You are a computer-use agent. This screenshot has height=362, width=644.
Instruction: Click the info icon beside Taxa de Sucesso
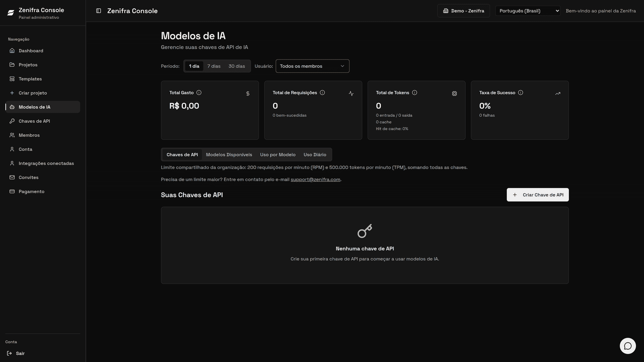521,93
